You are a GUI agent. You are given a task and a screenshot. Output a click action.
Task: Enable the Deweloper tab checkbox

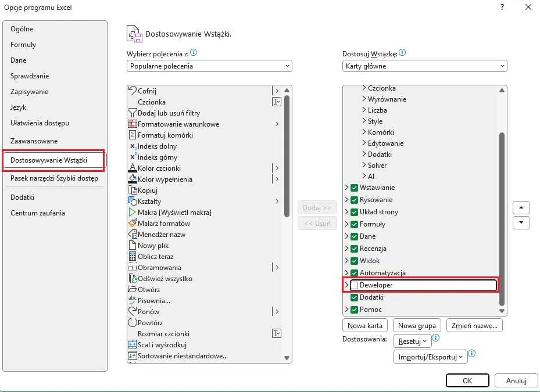point(355,285)
